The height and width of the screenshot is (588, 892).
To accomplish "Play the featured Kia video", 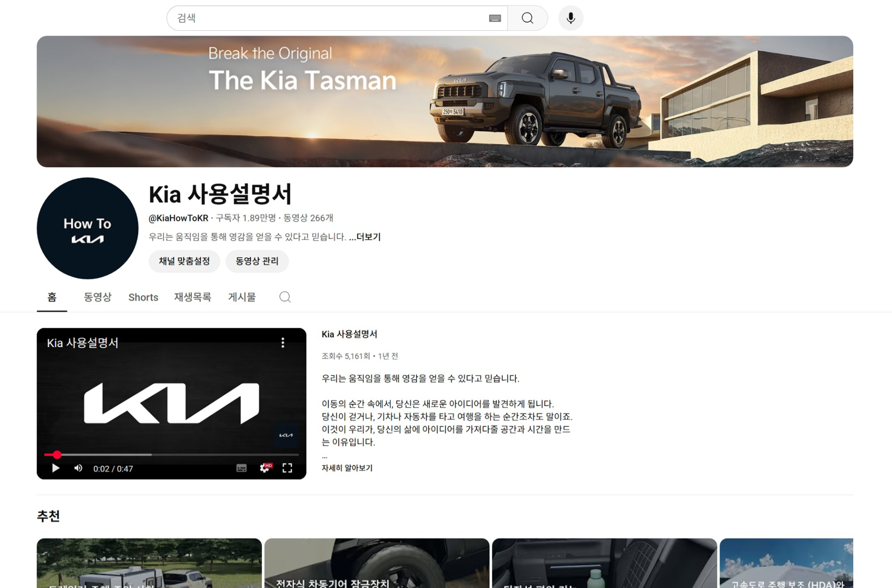I will click(x=56, y=468).
